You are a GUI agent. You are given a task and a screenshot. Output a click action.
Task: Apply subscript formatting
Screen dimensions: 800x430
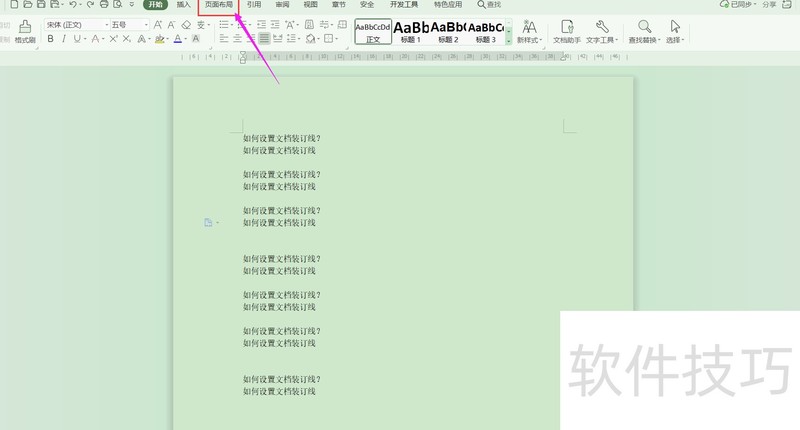point(127,39)
